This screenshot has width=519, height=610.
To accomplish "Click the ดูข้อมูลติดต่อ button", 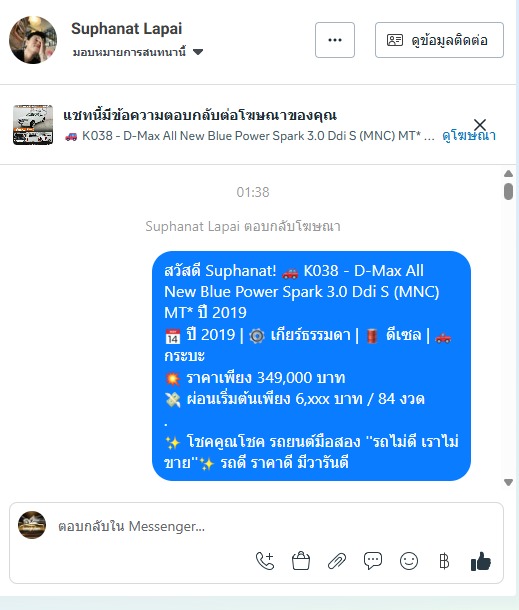I will [439, 40].
